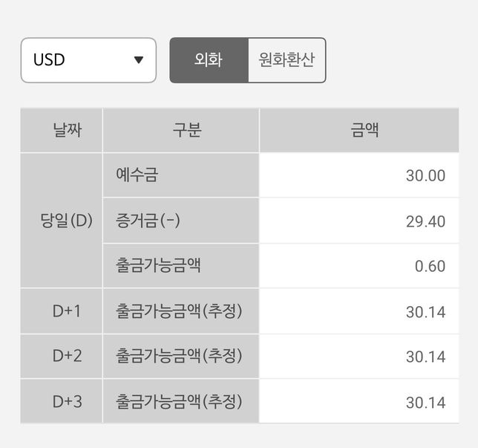
Task: Select the 예수금 amount 30.00
Action: click(425, 176)
